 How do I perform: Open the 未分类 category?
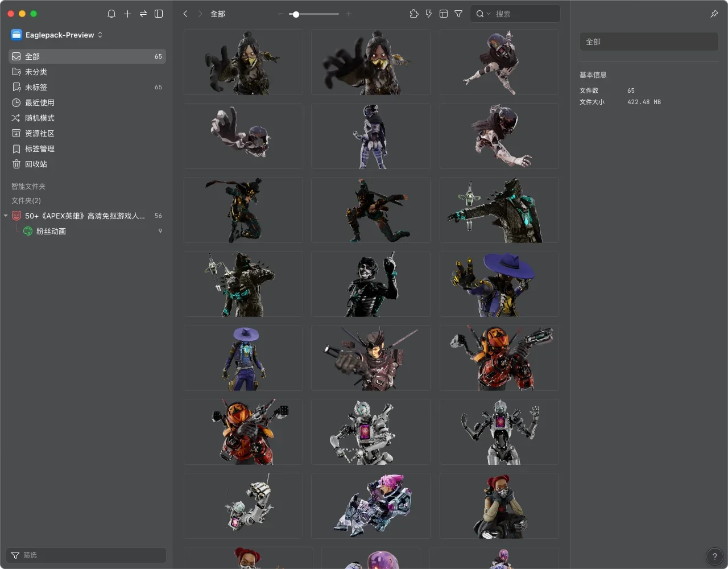(87, 72)
